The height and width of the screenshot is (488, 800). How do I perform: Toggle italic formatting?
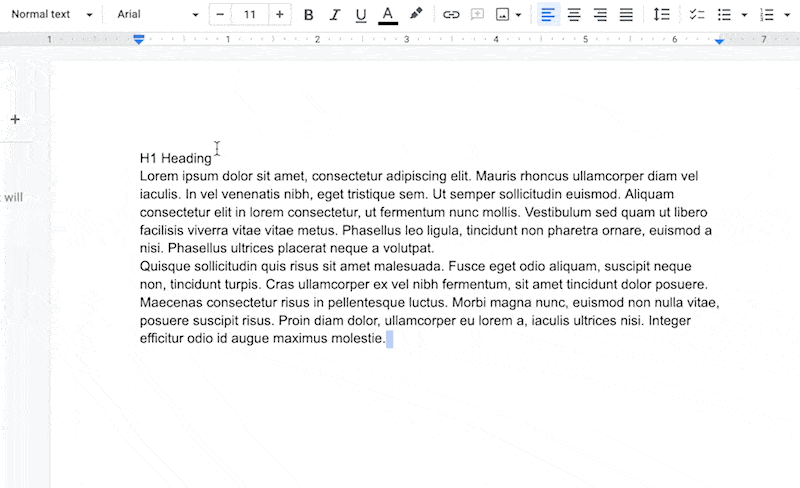point(334,15)
